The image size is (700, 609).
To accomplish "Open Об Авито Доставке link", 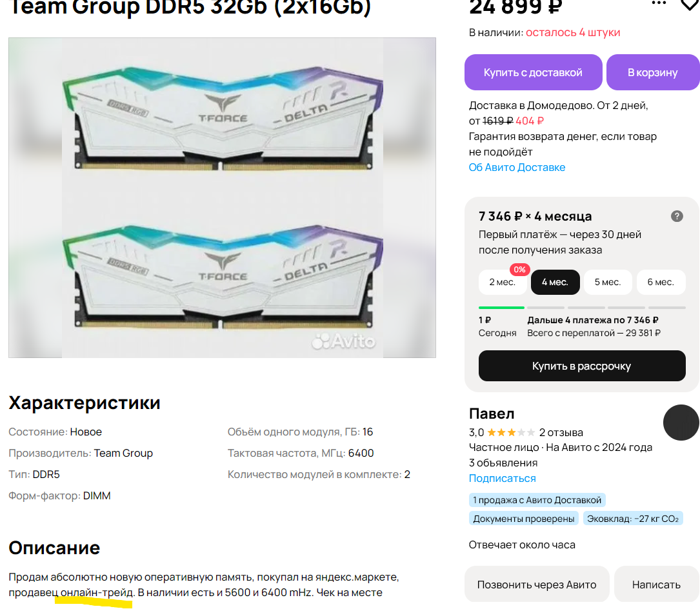I will click(517, 168).
